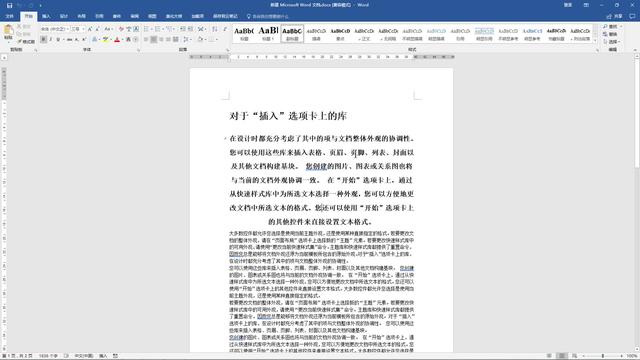Click the Cut scissors icon
The height and width of the screenshot is (360, 640).
coord(19,27)
